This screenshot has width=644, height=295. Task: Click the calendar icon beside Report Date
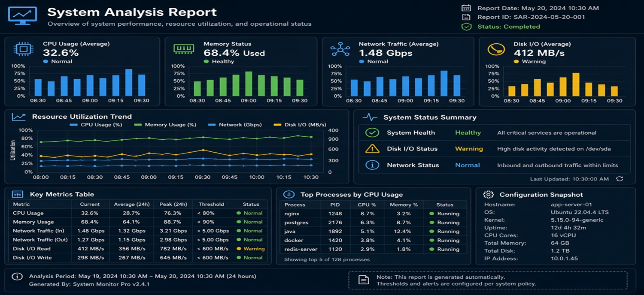(466, 8)
